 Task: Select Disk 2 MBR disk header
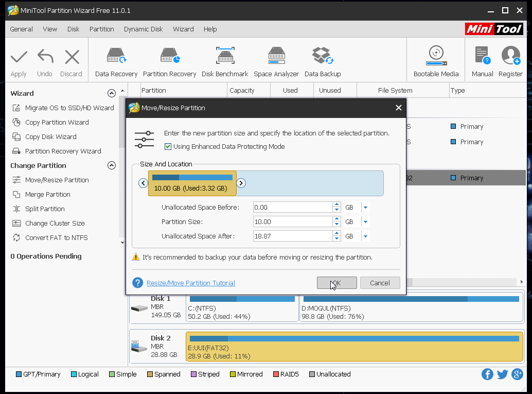157,347
